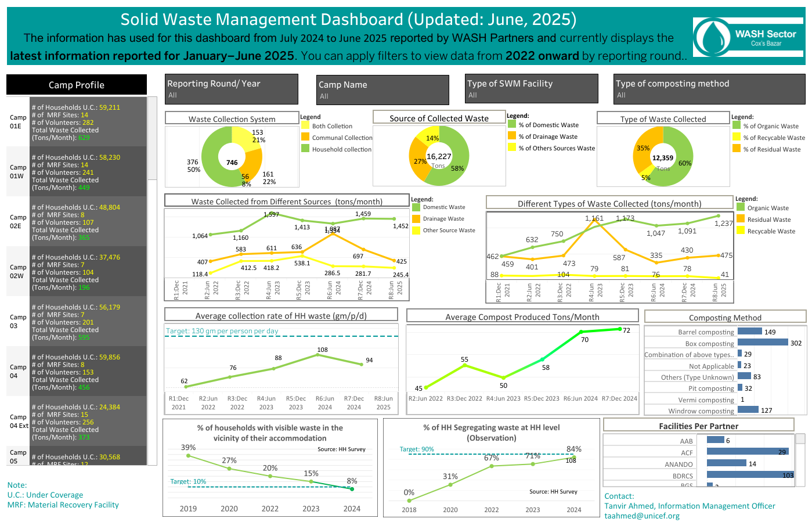Select the Camp 02W profile row
This screenshot has width=812, height=522.
[x=77, y=272]
